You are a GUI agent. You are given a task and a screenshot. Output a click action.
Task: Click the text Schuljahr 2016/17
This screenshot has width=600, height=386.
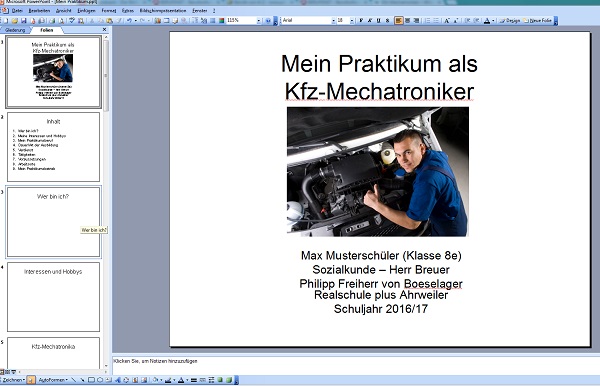coord(381,309)
